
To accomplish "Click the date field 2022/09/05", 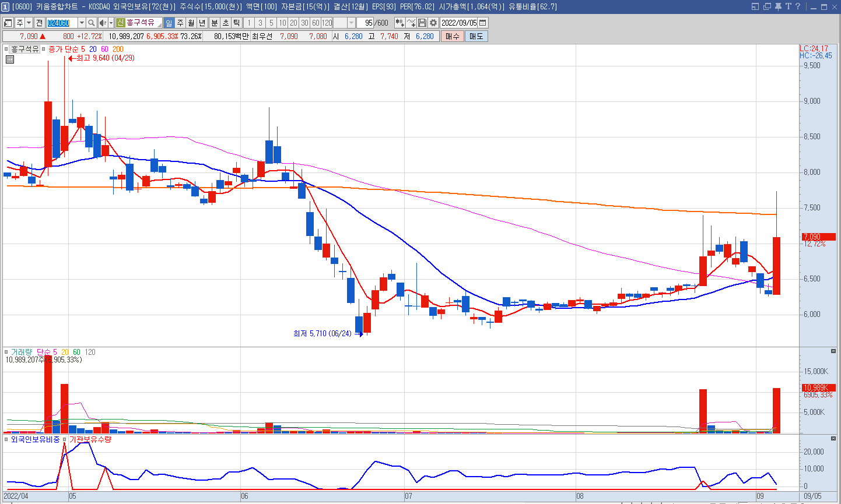I will pyautogui.click(x=459, y=23).
